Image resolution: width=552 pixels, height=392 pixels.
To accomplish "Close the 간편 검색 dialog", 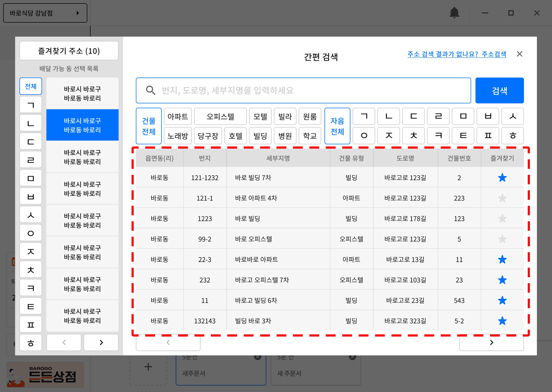I will [519, 54].
